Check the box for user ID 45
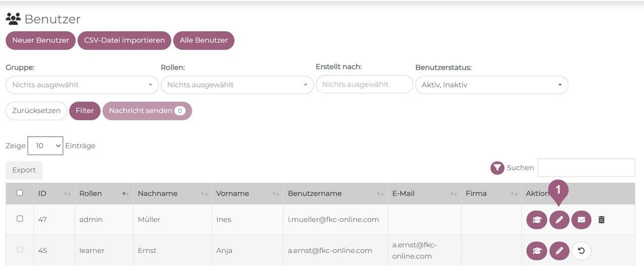The width and height of the screenshot is (644, 269). click(20, 249)
